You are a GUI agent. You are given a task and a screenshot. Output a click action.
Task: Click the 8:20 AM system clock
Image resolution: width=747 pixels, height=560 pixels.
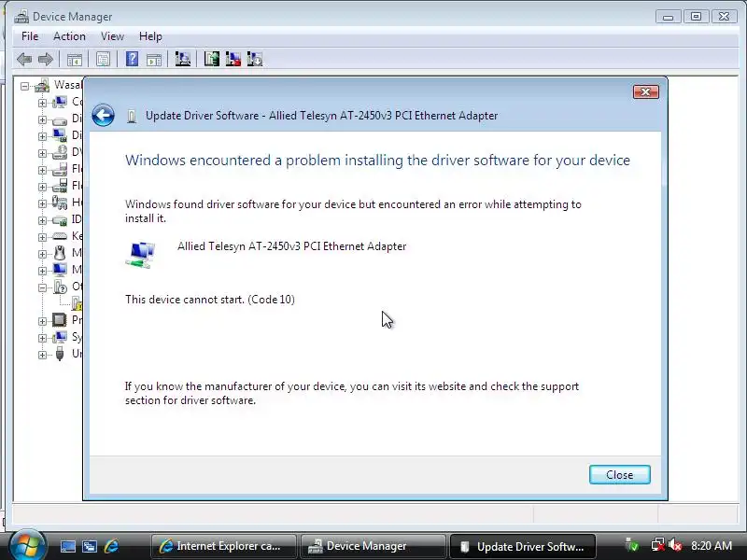pos(712,546)
